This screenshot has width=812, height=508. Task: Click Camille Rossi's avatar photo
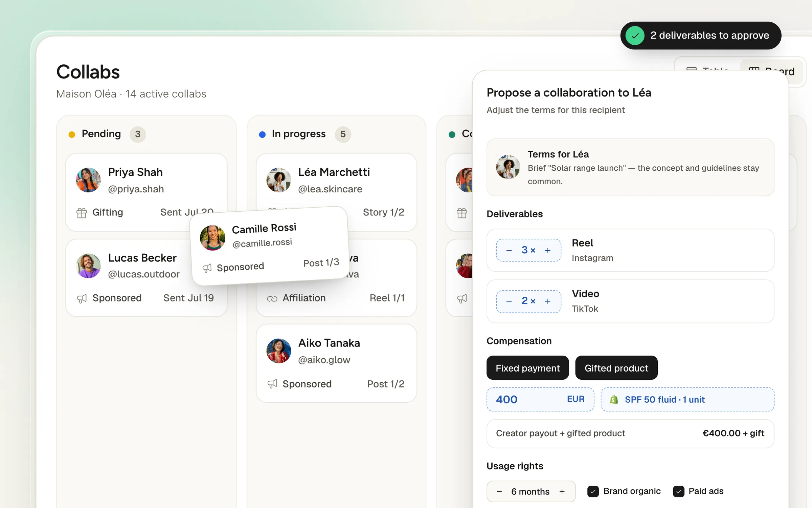click(212, 238)
